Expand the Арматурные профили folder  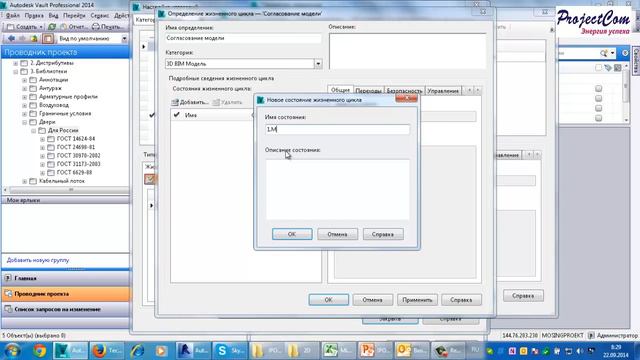coord(24,97)
